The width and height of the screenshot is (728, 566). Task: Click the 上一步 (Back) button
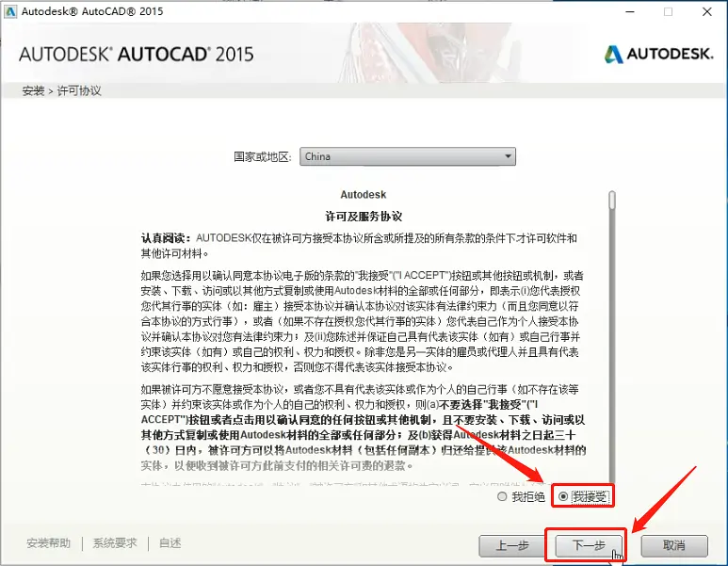[x=512, y=545]
